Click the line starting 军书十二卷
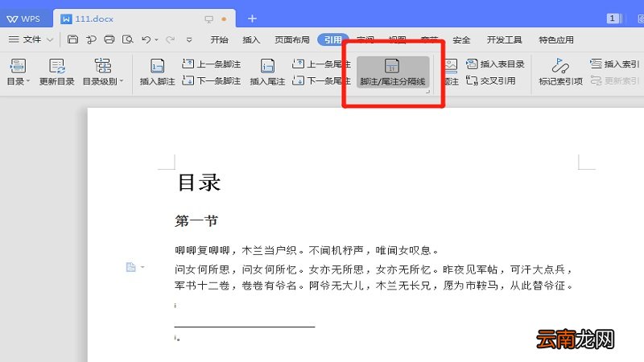The height and width of the screenshot is (362, 644). (x=374, y=286)
